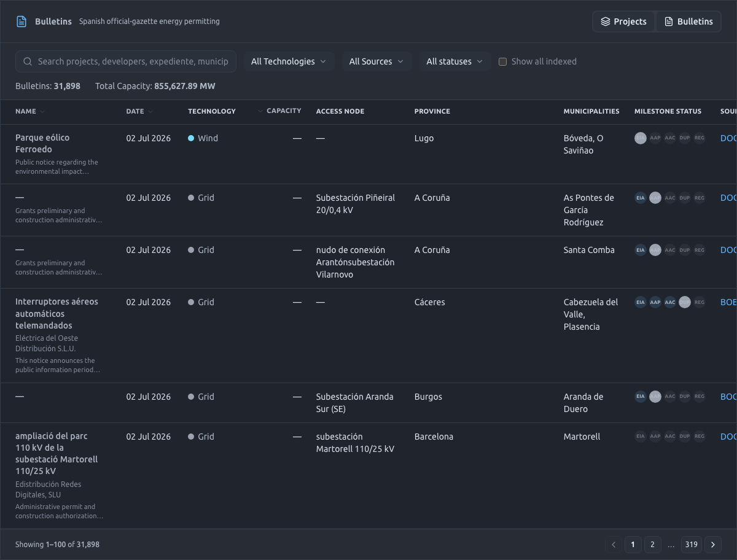Screen dimensions: 737x560
Task: Click Subestación Piñeiral 20/0,4 kV access node
Action: click(x=356, y=204)
